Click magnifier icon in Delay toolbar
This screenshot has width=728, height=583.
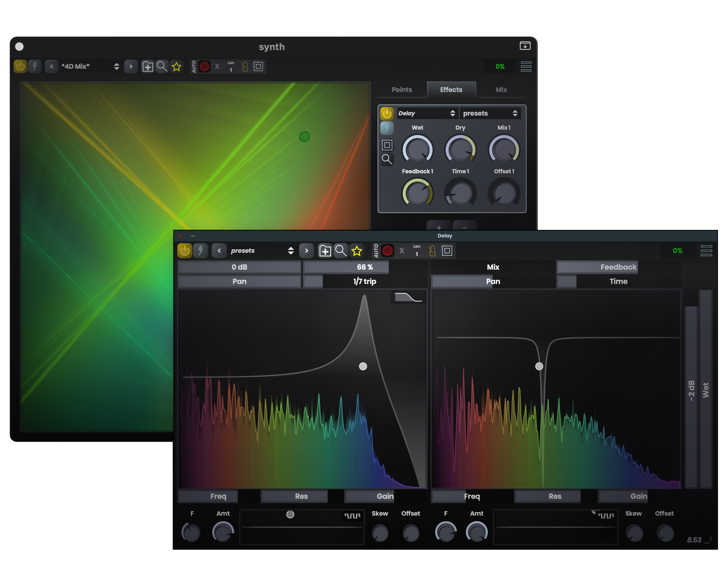point(341,251)
